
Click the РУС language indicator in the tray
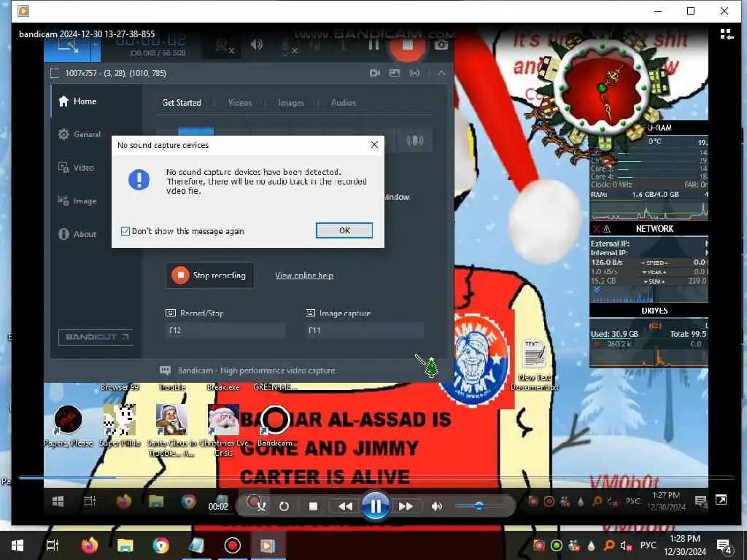click(x=648, y=545)
